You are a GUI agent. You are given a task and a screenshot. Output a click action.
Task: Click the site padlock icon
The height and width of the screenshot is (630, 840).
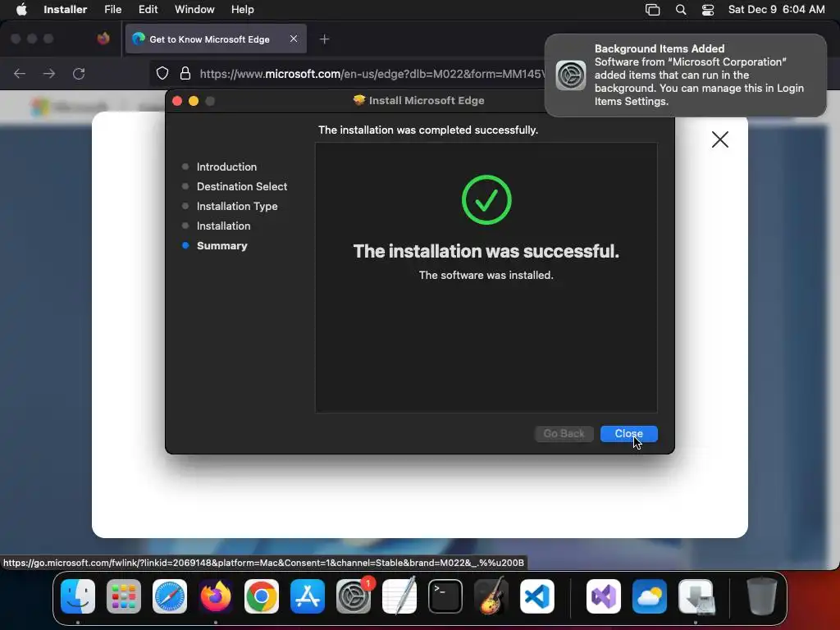[x=185, y=73]
